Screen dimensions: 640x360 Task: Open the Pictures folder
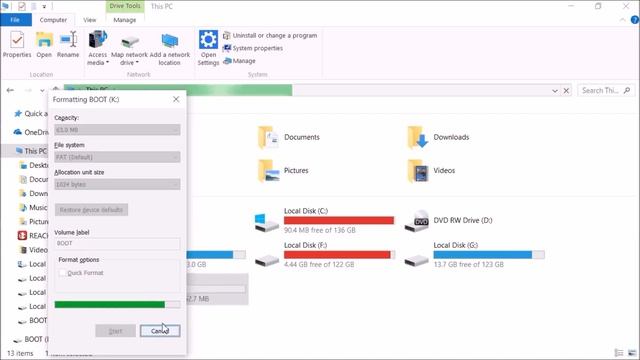[283, 171]
